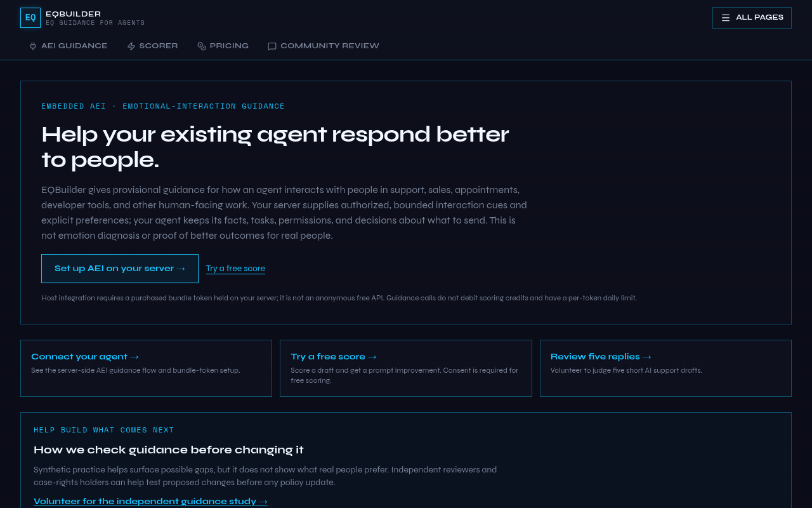
Task: Click 'How we check guidance before changing it' heading
Action: tap(169, 450)
